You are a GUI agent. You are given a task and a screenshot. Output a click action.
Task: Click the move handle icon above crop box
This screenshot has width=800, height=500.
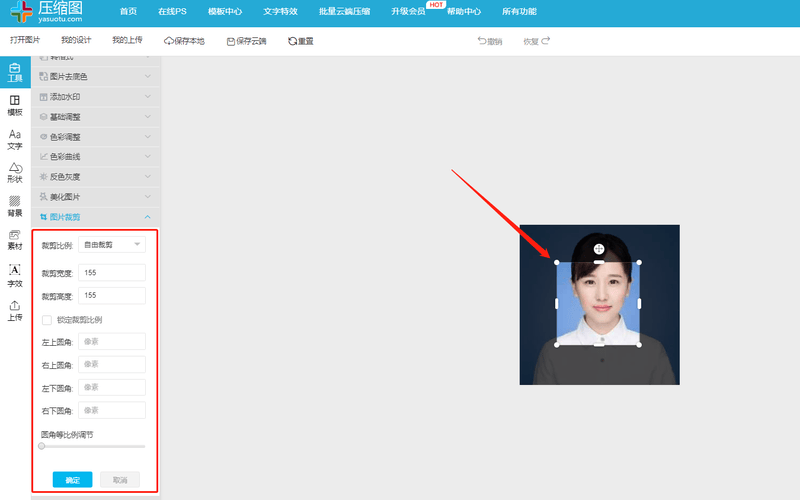[x=599, y=248]
